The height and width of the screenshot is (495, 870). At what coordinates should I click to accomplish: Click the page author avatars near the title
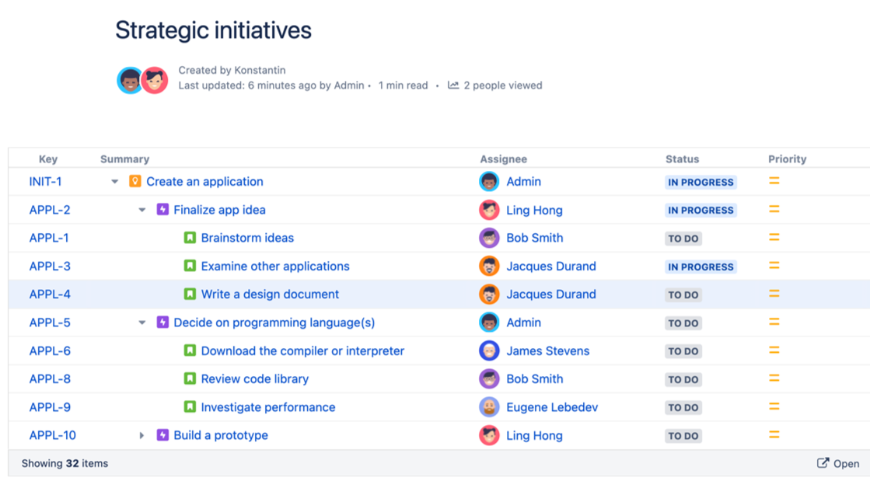pos(142,81)
